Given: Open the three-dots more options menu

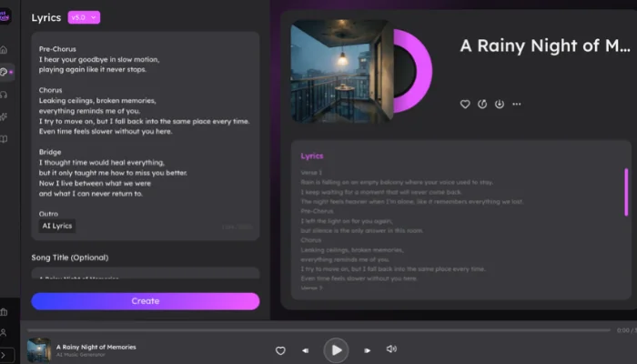Looking at the screenshot, I should [x=517, y=104].
